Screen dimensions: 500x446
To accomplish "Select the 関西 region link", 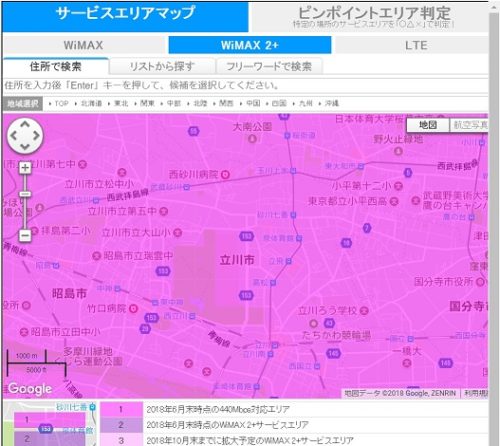I will pos(226,103).
